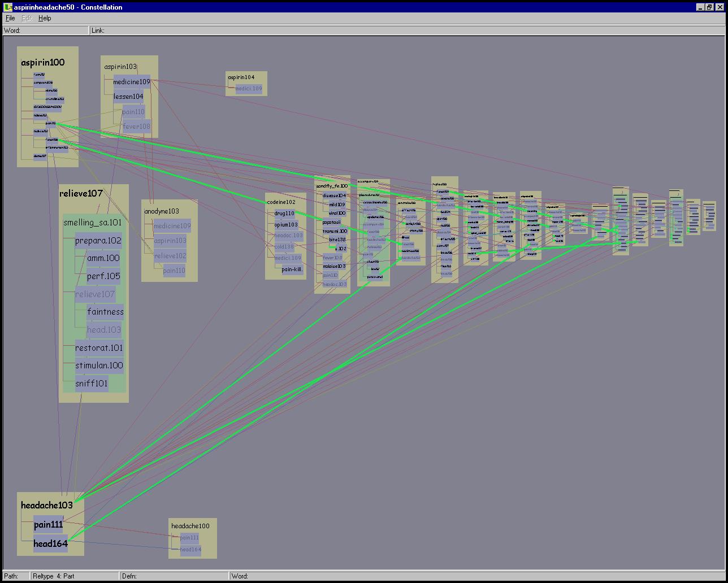Minimize the Constellation window
Screen dimensions: 728x583
tap(700, 7)
